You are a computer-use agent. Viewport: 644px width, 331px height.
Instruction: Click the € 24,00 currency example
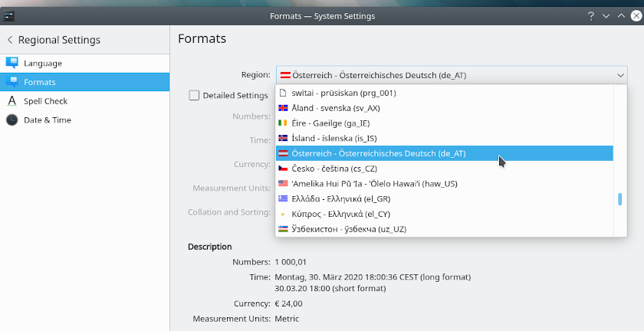289,304
